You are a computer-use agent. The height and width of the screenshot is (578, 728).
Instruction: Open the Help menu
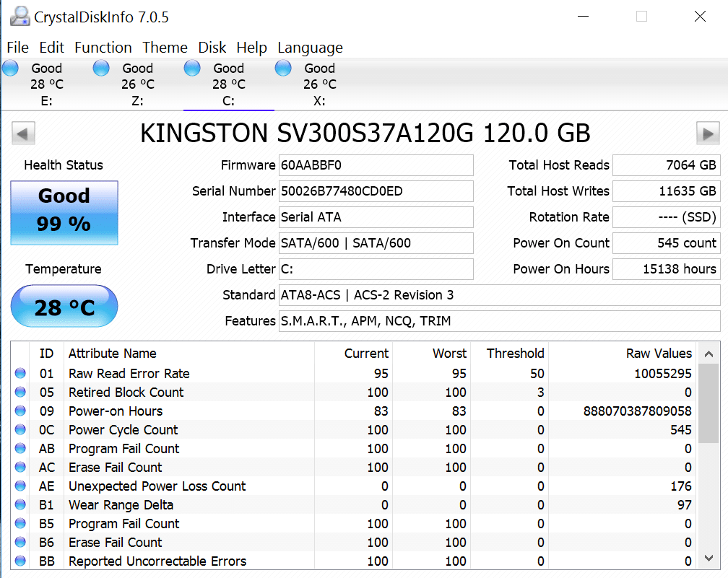251,48
